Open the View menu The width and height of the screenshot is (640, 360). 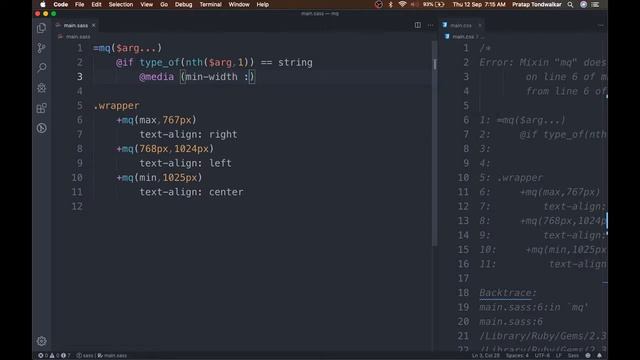click(x=147, y=4)
